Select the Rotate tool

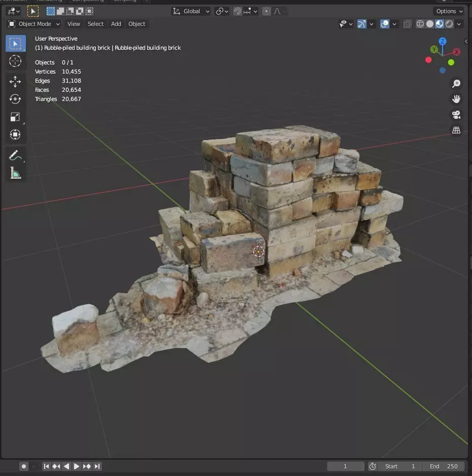pyautogui.click(x=15, y=99)
